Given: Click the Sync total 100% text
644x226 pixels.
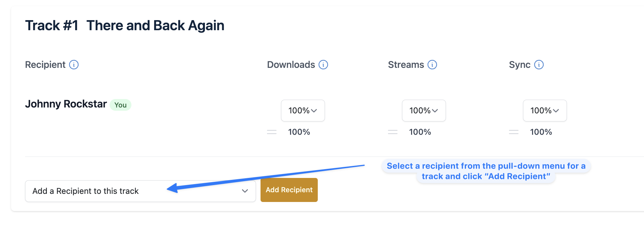Looking at the screenshot, I should pyautogui.click(x=541, y=132).
